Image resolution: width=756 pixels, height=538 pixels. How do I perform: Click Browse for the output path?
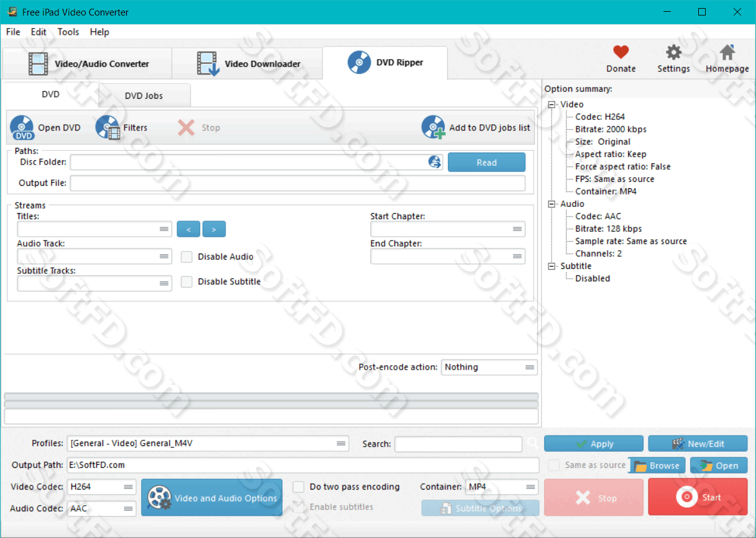click(x=657, y=465)
